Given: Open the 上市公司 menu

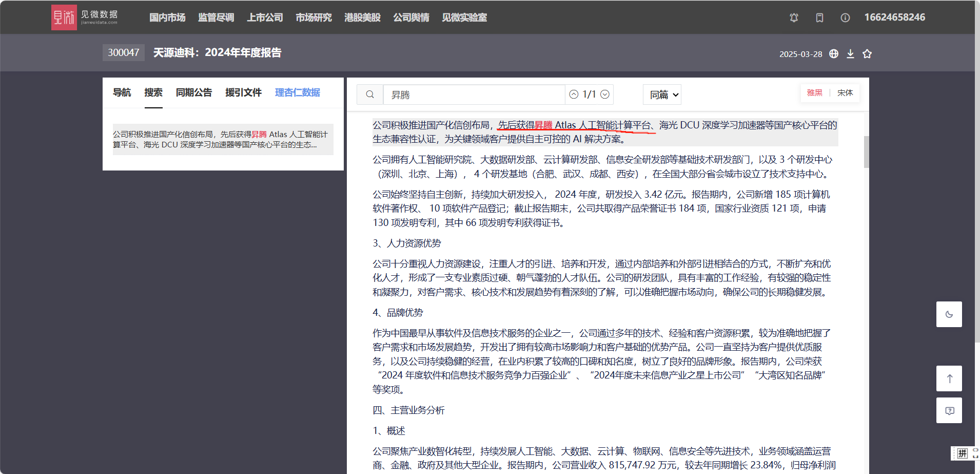Looking at the screenshot, I should [265, 17].
